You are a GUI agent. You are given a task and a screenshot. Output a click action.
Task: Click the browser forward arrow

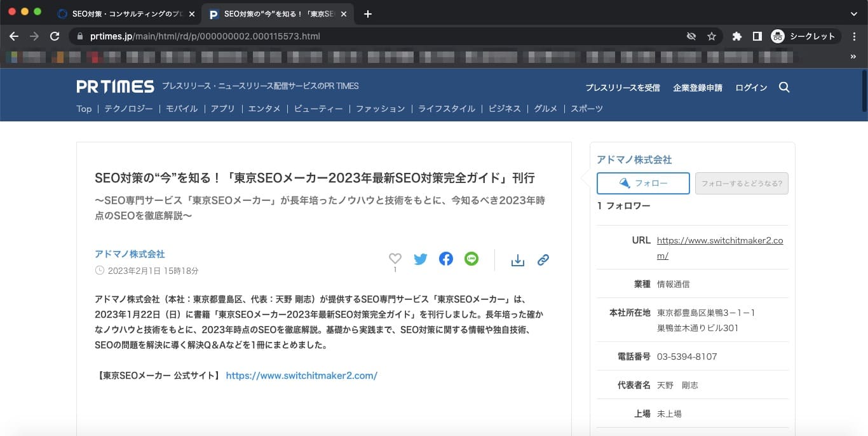click(34, 36)
